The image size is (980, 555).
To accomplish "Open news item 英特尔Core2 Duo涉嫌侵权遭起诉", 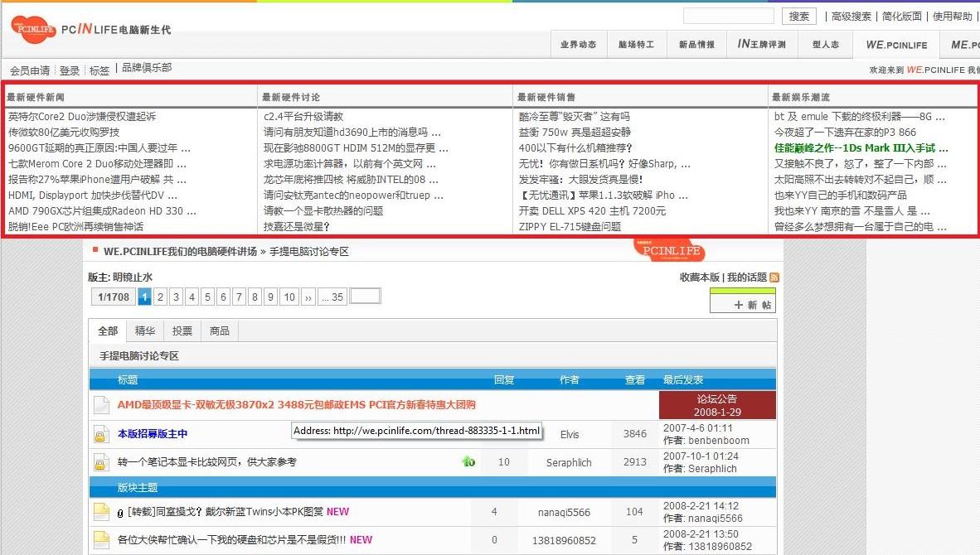I will click(x=82, y=116).
